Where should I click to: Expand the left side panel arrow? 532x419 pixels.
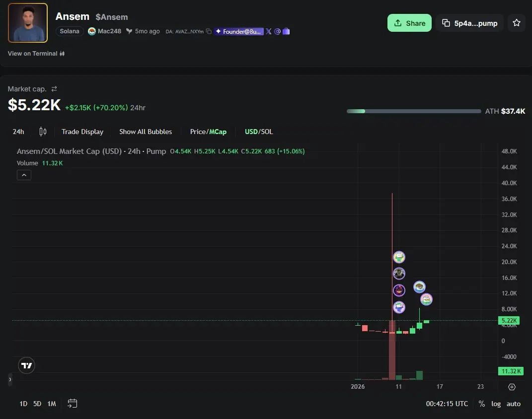coord(10,379)
